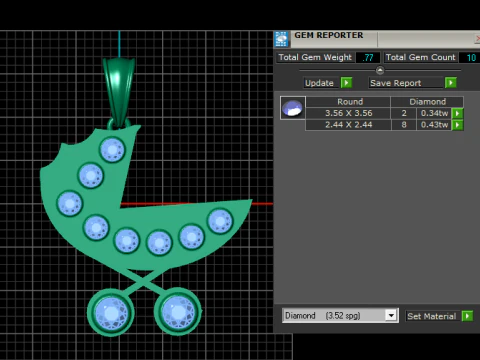Click the green arrow beside Save Report
This screenshot has height=360, width=480.
click(x=451, y=83)
